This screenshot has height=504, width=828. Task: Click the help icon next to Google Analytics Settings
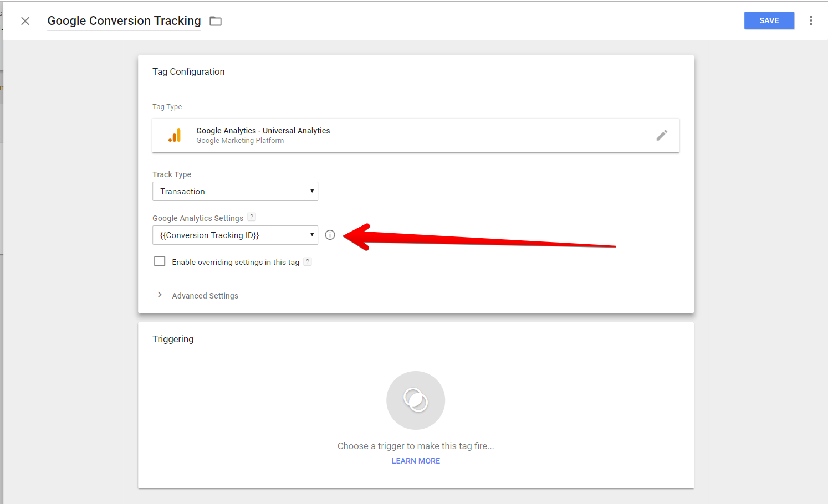(x=252, y=217)
